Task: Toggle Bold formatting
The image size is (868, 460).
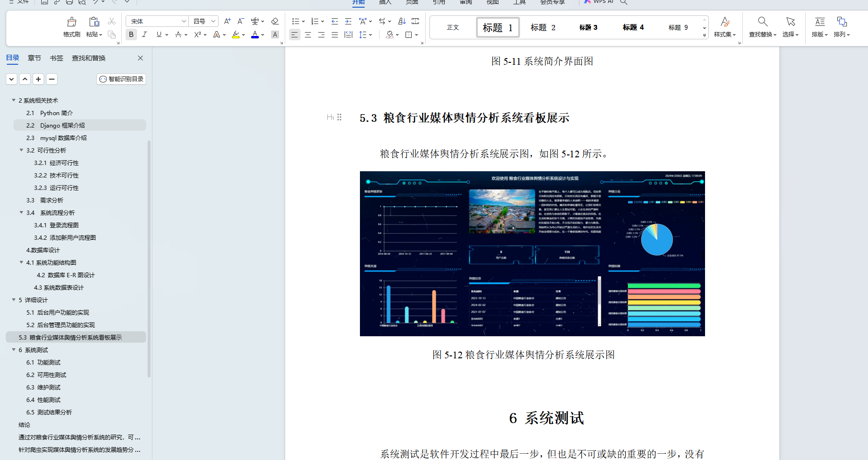Action: point(131,35)
